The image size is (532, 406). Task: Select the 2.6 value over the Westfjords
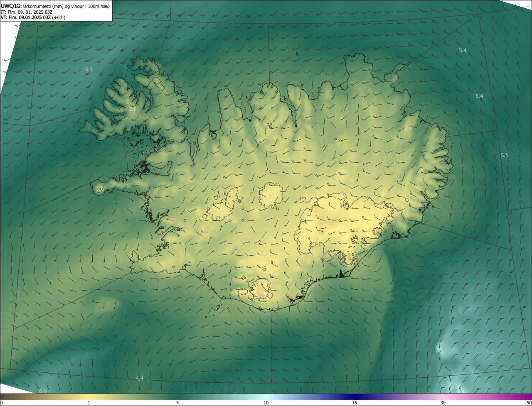pyautogui.click(x=133, y=109)
